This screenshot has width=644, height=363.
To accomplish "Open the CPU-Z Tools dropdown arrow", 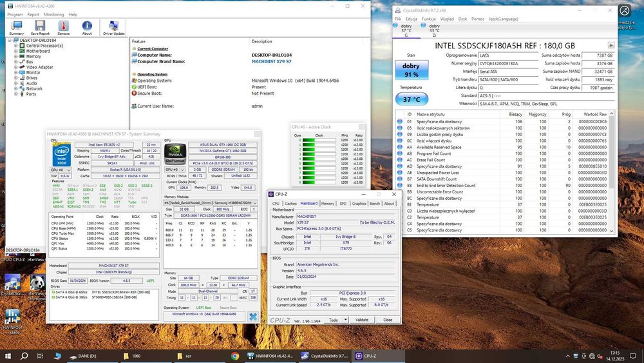I will tap(345, 320).
